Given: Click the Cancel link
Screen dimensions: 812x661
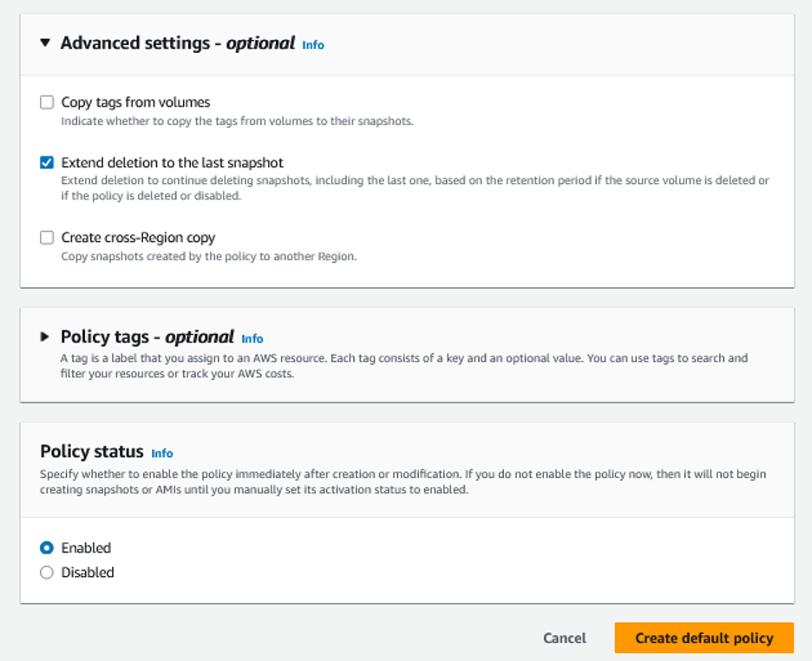Looking at the screenshot, I should [x=564, y=638].
